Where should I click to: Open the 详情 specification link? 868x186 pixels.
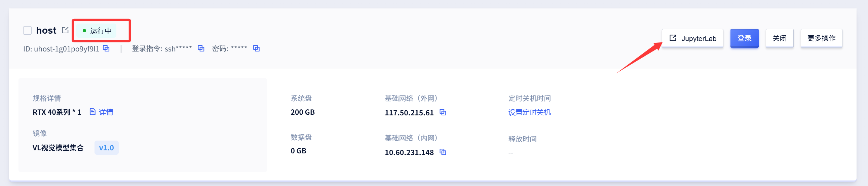pos(106,112)
